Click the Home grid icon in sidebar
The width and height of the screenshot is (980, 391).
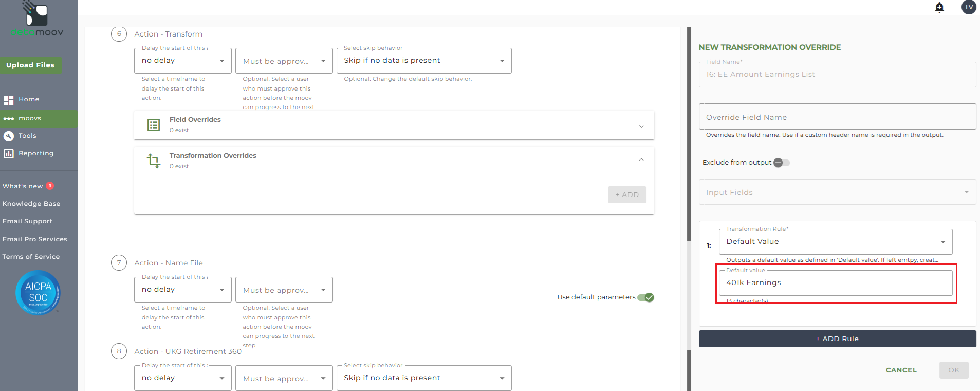click(9, 100)
